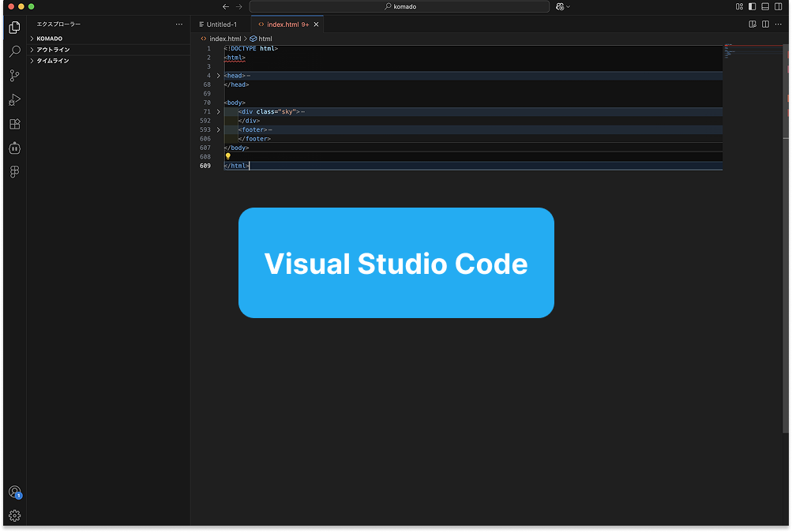The height and width of the screenshot is (532, 792).
Task: Click line number 607 in the gutter
Action: pyautogui.click(x=205, y=148)
